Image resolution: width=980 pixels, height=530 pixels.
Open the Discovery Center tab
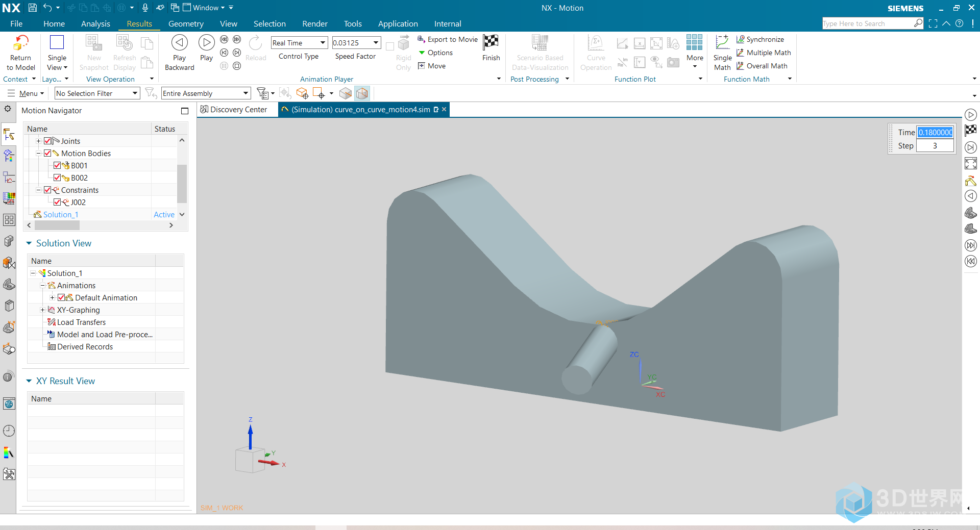click(x=234, y=110)
